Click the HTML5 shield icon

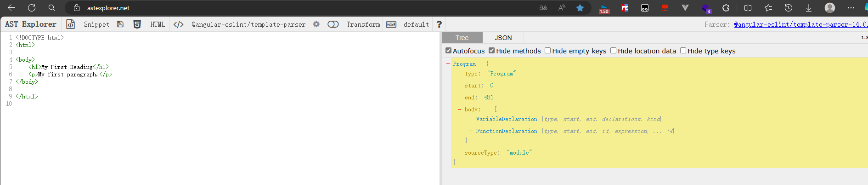[137, 24]
